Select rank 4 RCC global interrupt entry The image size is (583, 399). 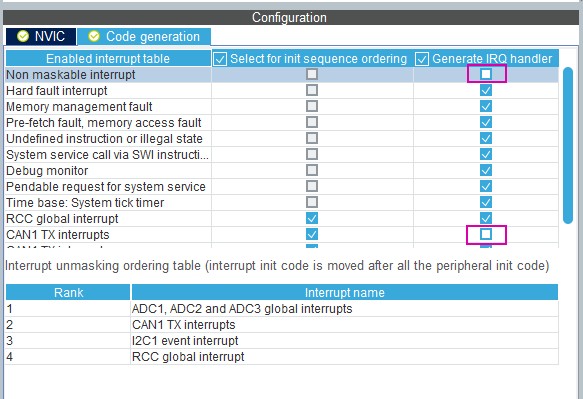click(x=188, y=357)
